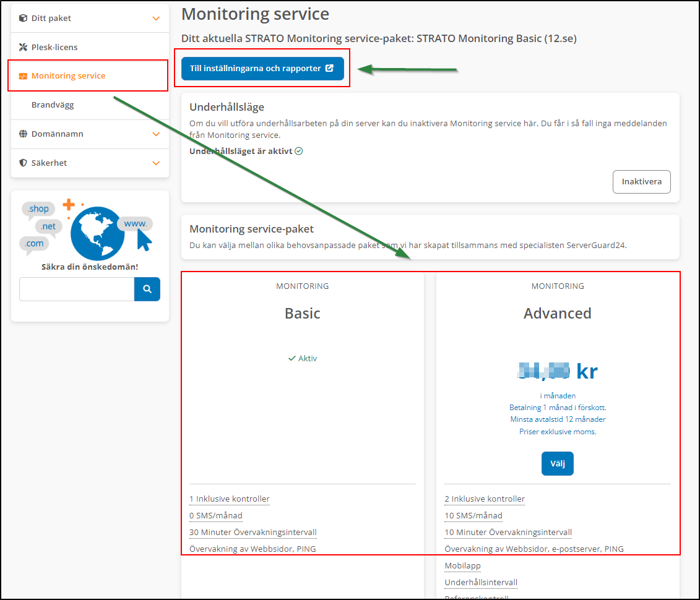
Task: Click 30 Minuter Övervakningsintervall text
Action: pos(253,532)
